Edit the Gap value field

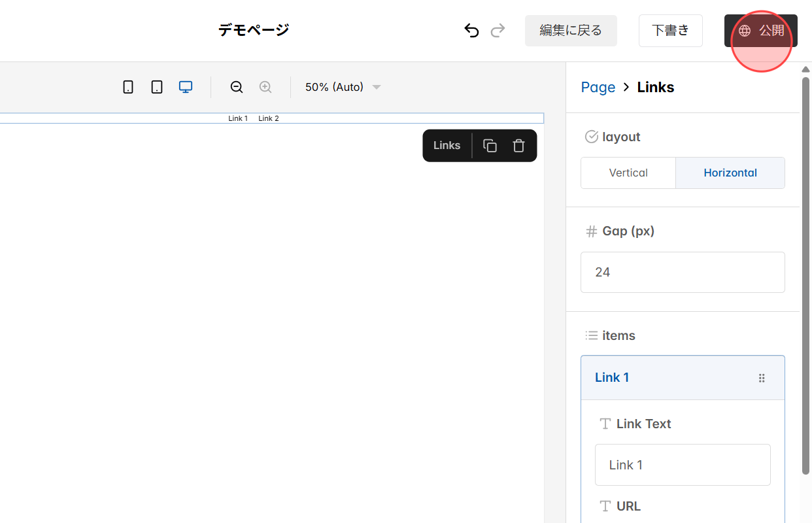click(x=683, y=272)
